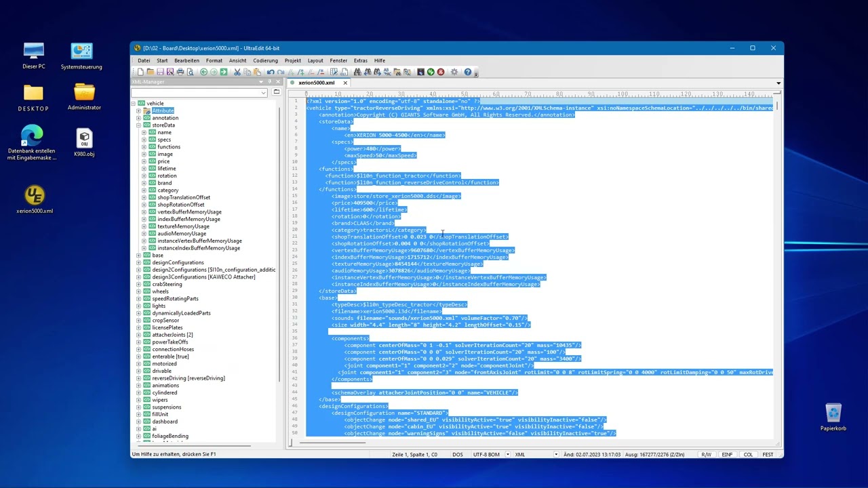Close the xerion5000.xml tab
Image resolution: width=868 pixels, height=488 pixels.
point(344,83)
